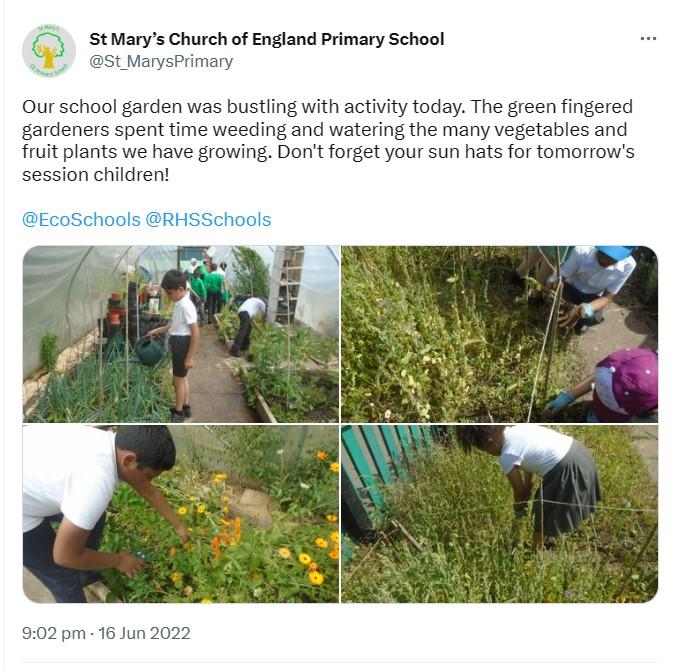Image resolution: width=675 pixels, height=671 pixels.
Task: Click the green watering can in photo
Action: 151,350
